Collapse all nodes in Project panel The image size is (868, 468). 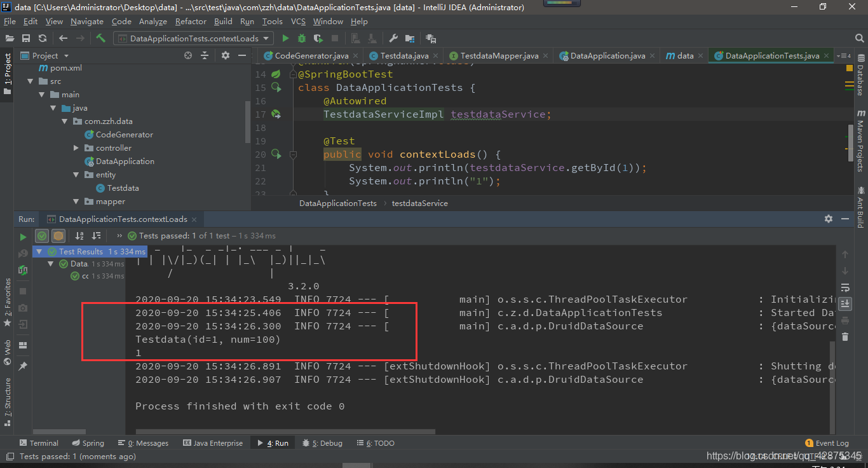pos(205,55)
